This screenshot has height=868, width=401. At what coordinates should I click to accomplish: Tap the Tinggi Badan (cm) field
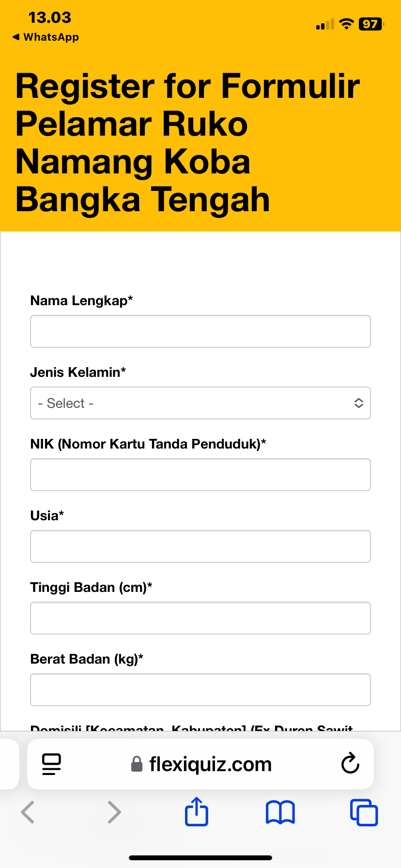click(x=200, y=618)
